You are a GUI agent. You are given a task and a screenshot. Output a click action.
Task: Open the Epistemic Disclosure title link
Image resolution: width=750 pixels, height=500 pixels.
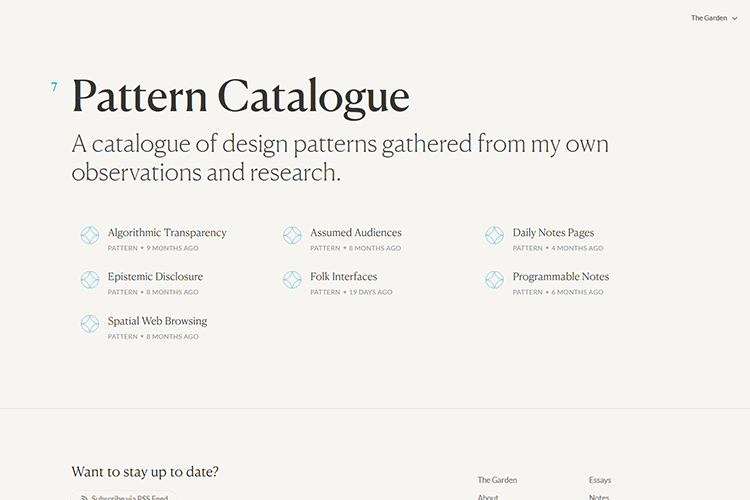pos(155,276)
